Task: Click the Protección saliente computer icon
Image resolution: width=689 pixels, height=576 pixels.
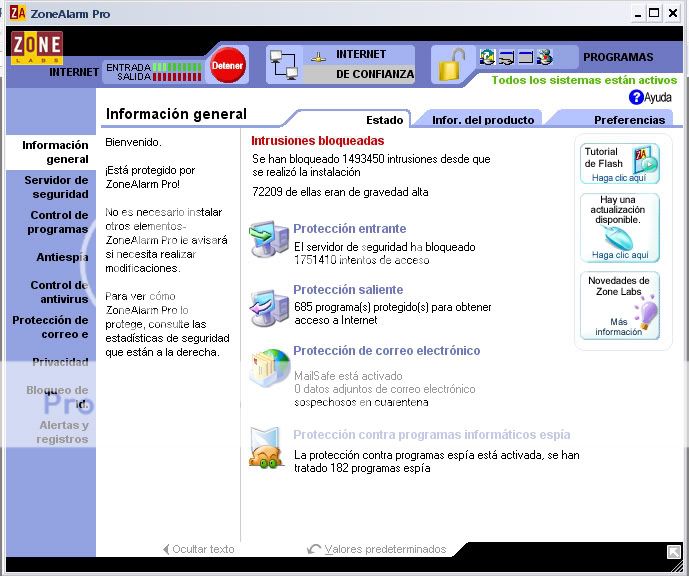Action: click(x=268, y=304)
